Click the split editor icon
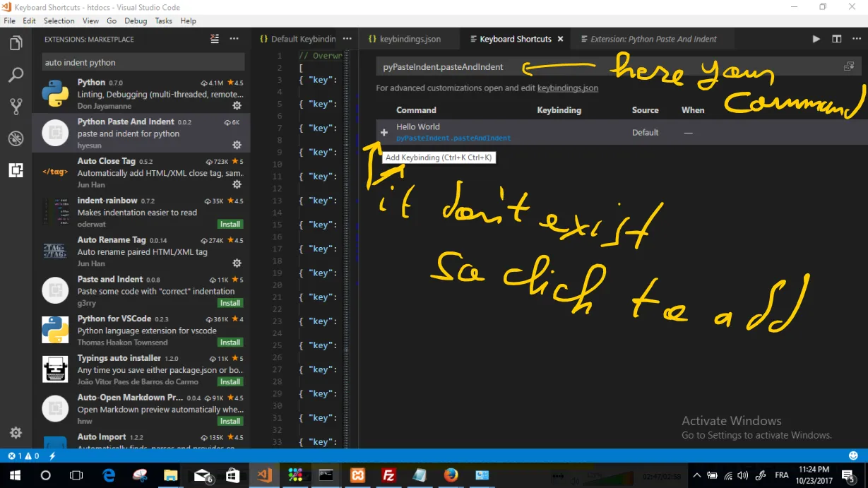This screenshot has height=488, width=868. coord(837,40)
